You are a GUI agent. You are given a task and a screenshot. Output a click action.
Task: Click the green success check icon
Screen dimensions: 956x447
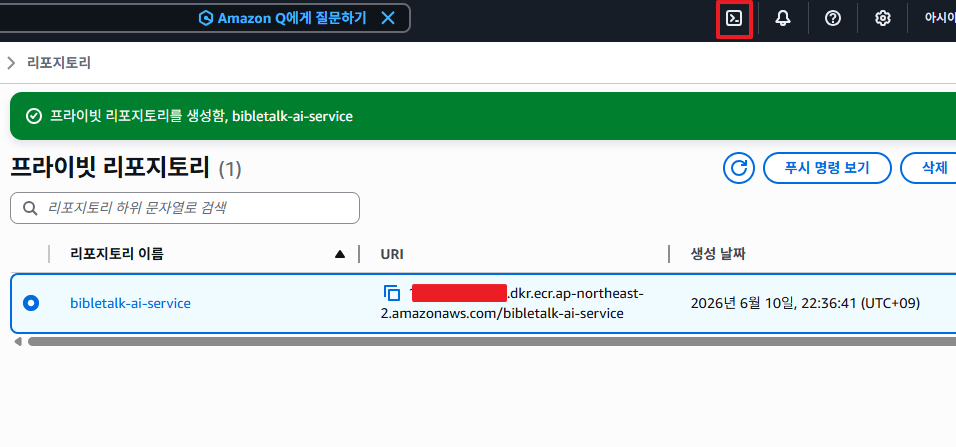coord(34,116)
